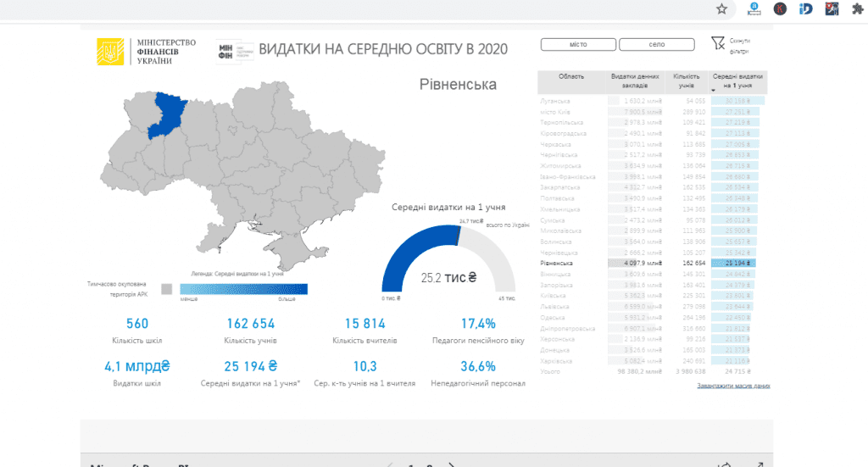Open 'Завантажити масив даних' download link
The height and width of the screenshot is (467, 868).
(733, 386)
